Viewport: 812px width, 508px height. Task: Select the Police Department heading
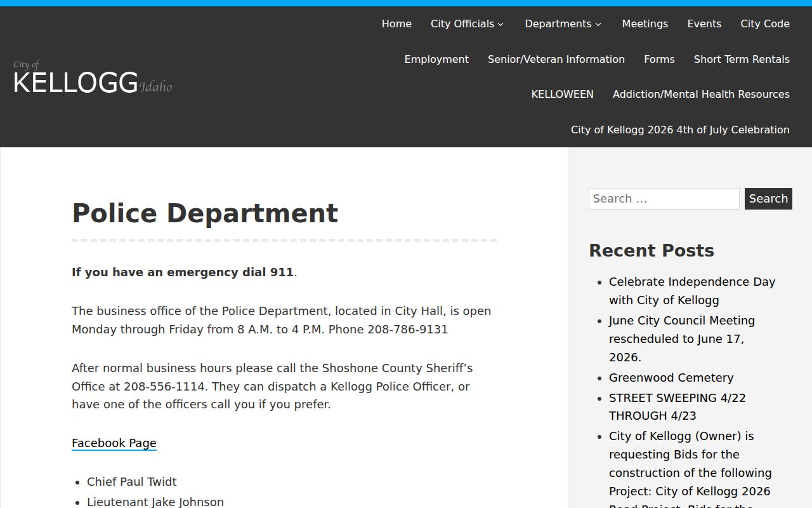tap(205, 213)
